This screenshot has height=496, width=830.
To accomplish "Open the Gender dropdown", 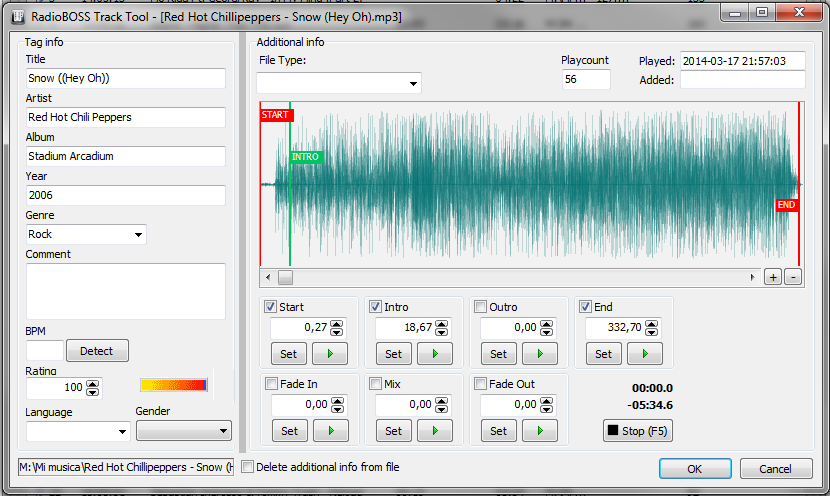I will (x=223, y=431).
